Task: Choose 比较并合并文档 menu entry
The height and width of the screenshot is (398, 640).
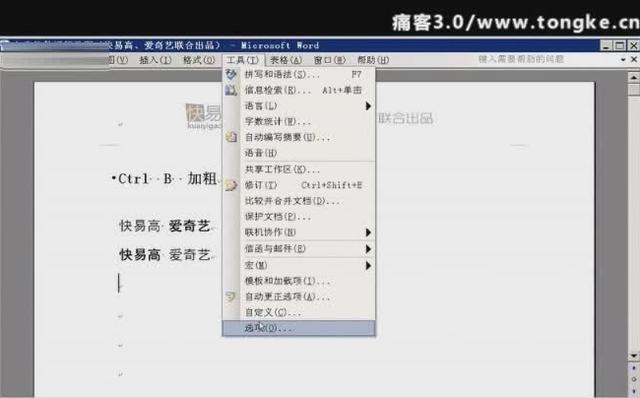Action: pos(299,201)
